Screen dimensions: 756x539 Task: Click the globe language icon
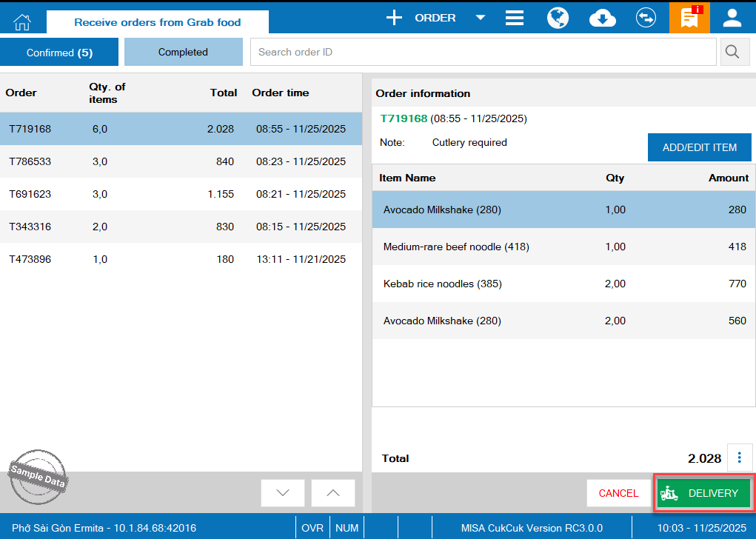pos(558,18)
